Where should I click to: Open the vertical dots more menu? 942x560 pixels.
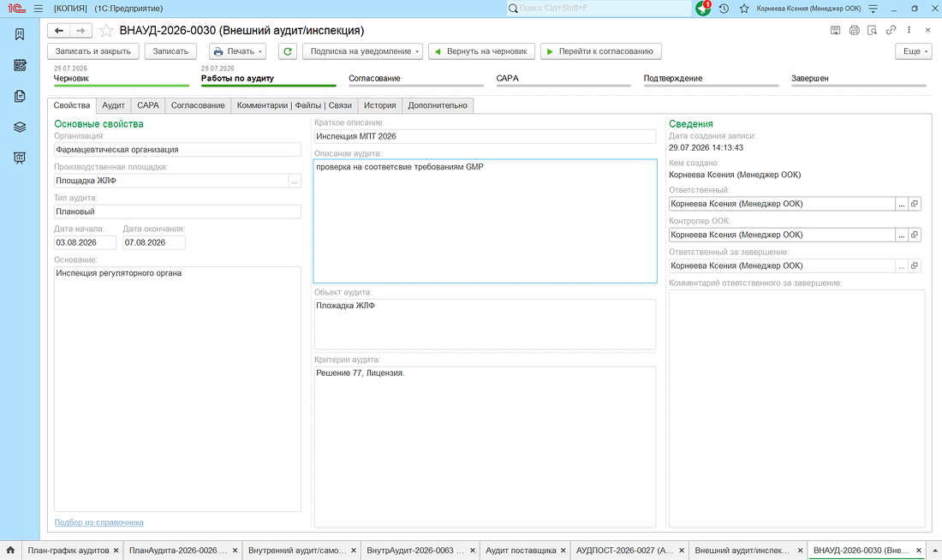pos(909,30)
